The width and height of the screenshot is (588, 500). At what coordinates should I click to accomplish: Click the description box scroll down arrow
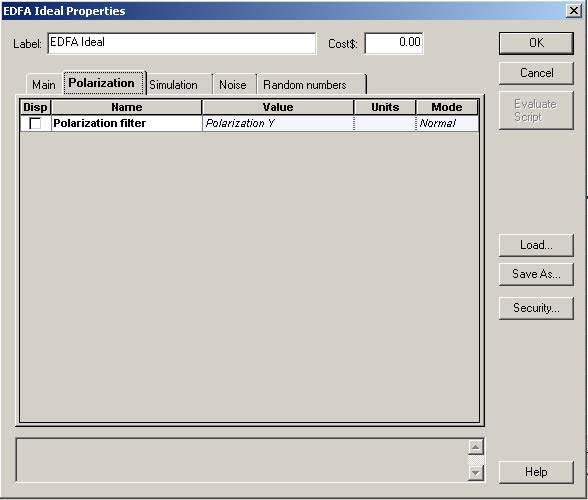(476, 473)
